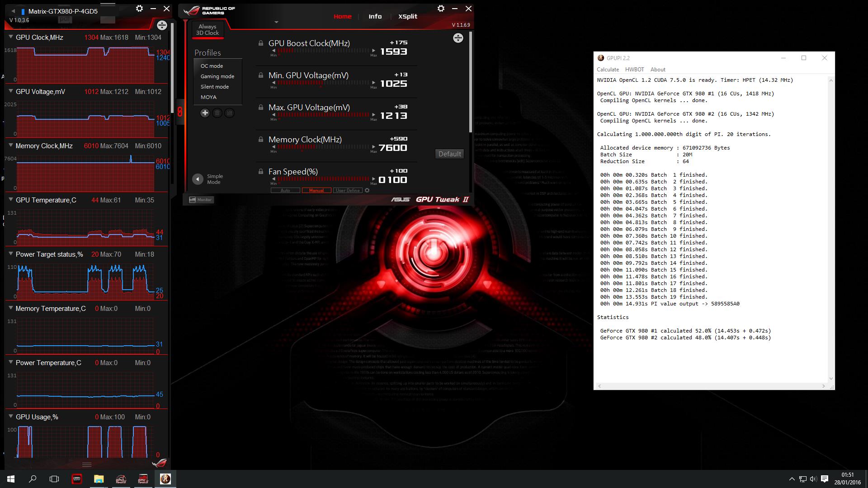
Task: Delete selected profile with trash icon
Action: (x=217, y=113)
